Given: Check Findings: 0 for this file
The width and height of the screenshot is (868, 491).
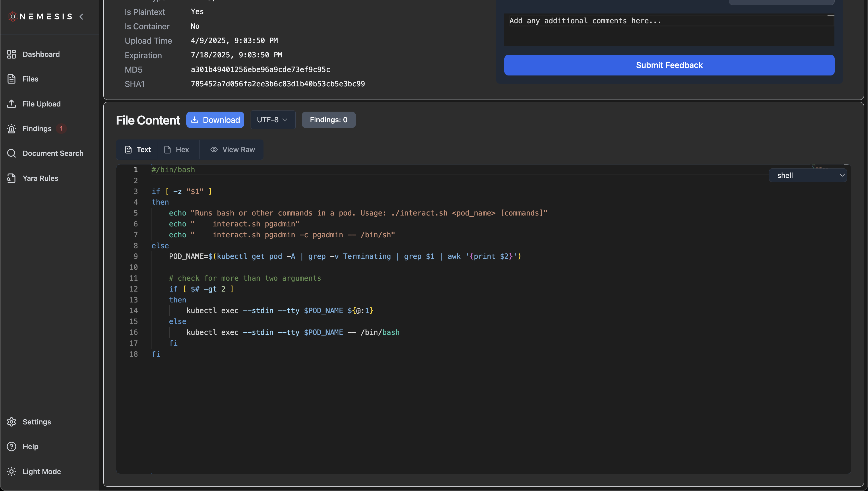Looking at the screenshot, I should coord(328,120).
